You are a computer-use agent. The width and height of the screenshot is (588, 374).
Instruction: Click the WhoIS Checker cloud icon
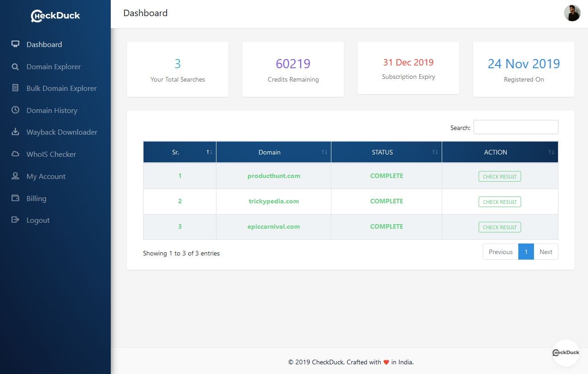tap(15, 154)
